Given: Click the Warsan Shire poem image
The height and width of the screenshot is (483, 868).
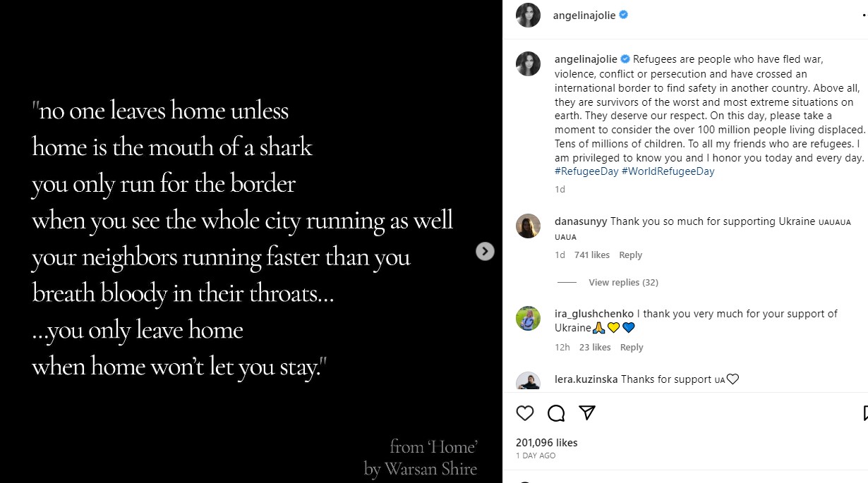Looking at the screenshot, I should click(x=240, y=240).
